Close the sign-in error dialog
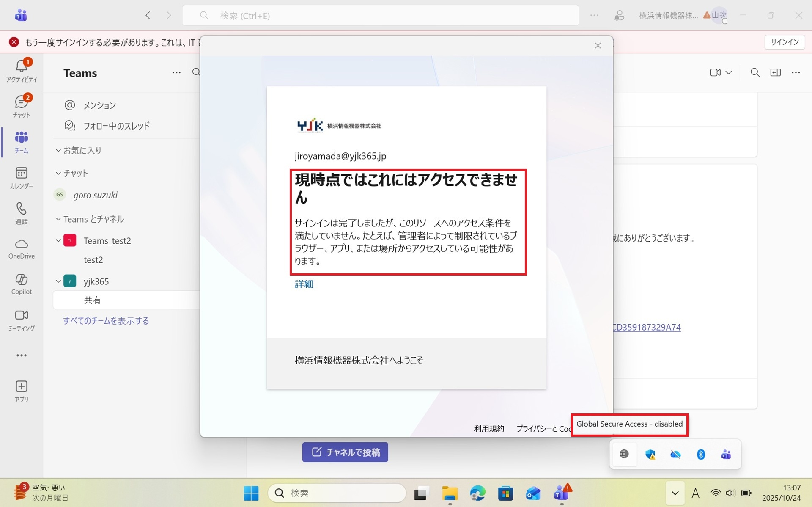Screen dimensions: 812x507 [x=598, y=46]
